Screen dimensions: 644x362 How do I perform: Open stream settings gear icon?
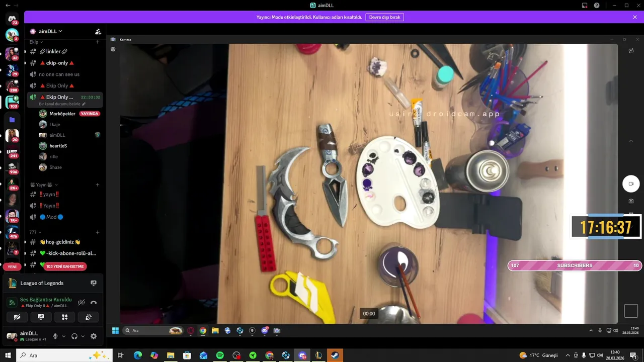click(x=113, y=49)
